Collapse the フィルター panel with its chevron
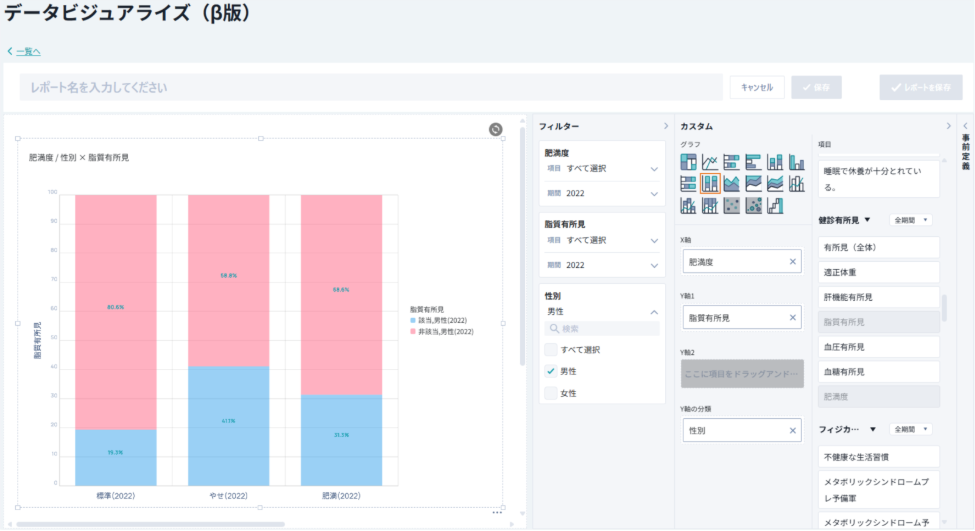Viewport: 975px width, 531px height. (x=666, y=126)
